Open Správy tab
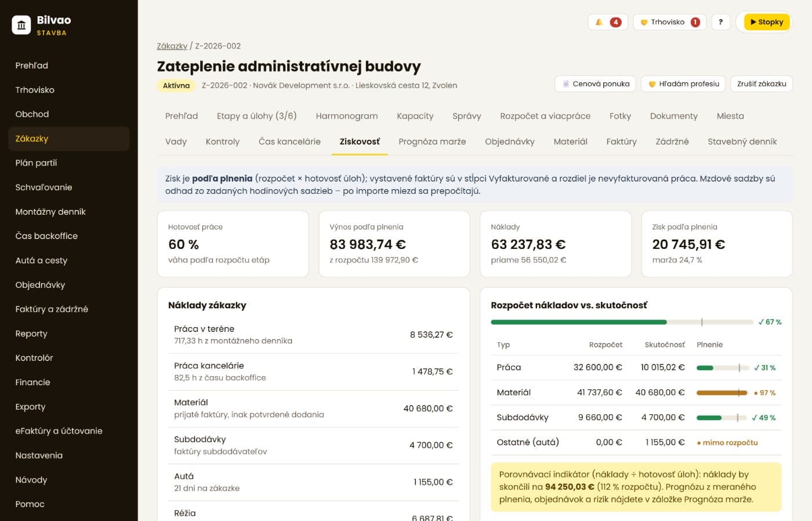 [x=467, y=116]
